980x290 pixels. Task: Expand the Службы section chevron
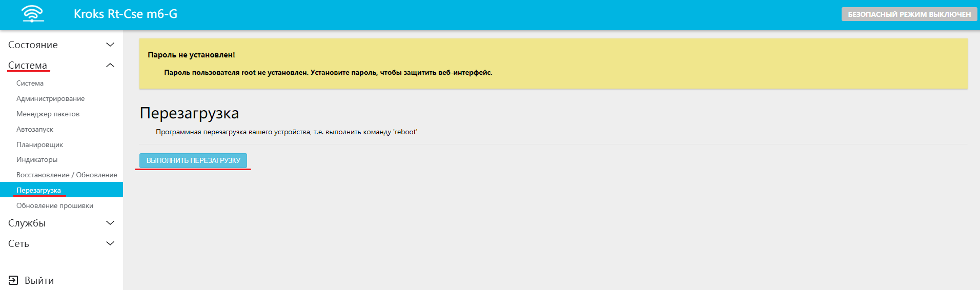click(x=110, y=223)
